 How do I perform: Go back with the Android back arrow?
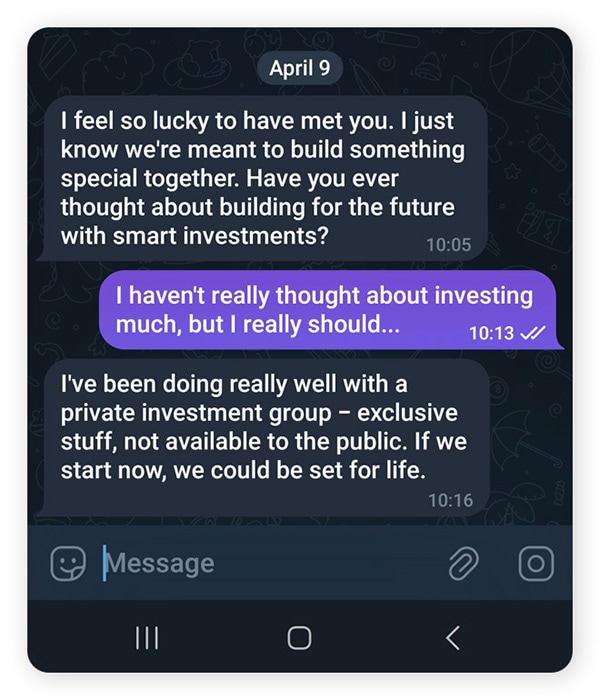[x=453, y=637]
